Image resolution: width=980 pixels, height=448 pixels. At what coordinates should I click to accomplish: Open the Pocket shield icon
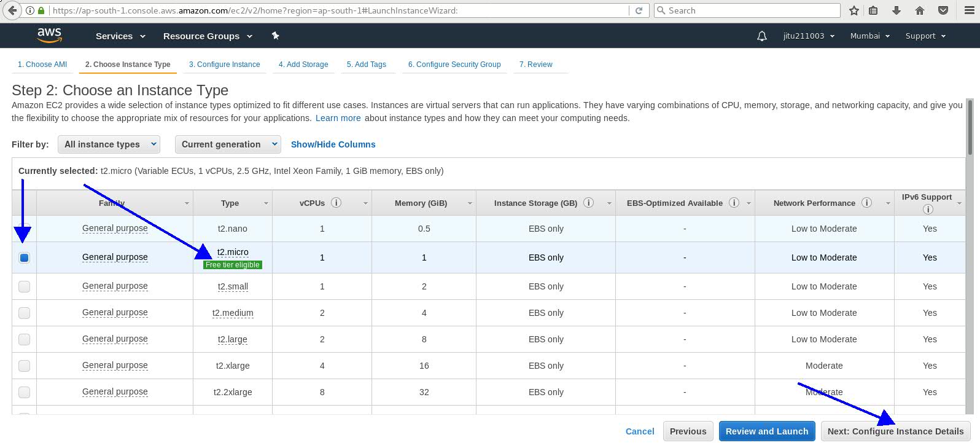(943, 10)
